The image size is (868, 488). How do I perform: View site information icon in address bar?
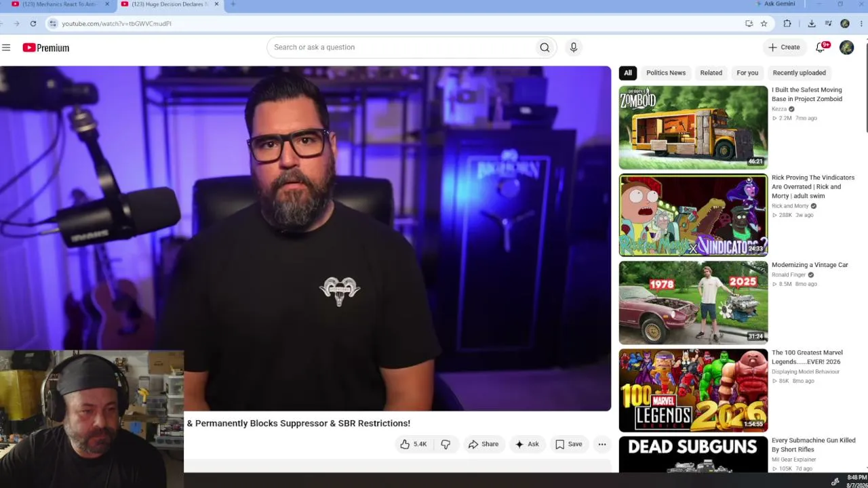[x=53, y=24]
